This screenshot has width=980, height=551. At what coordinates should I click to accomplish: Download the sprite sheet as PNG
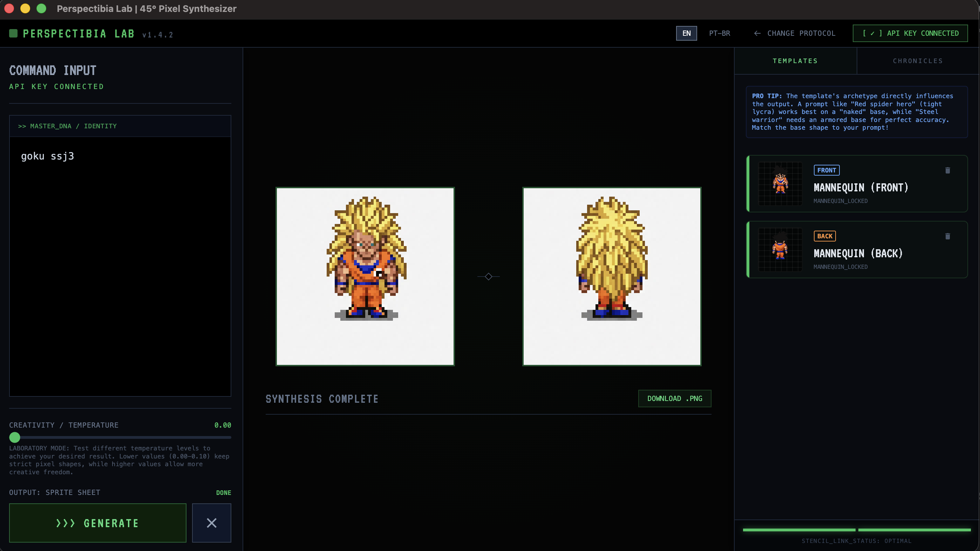[674, 399]
